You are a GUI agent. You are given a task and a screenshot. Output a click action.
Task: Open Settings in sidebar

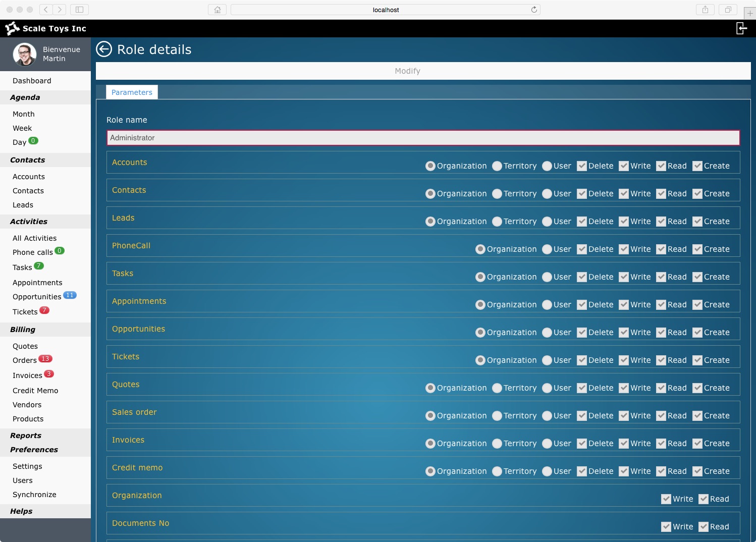coord(27,466)
